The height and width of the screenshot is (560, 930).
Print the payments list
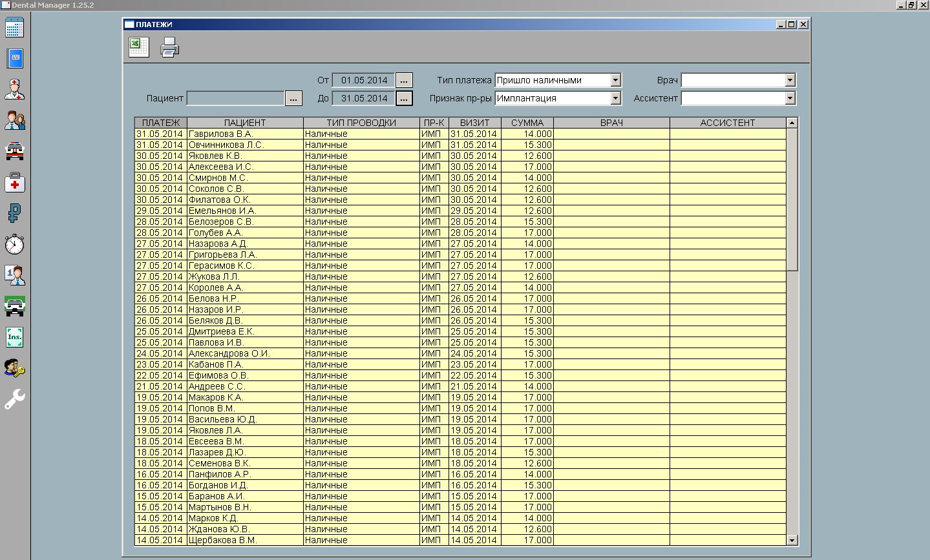tap(169, 47)
